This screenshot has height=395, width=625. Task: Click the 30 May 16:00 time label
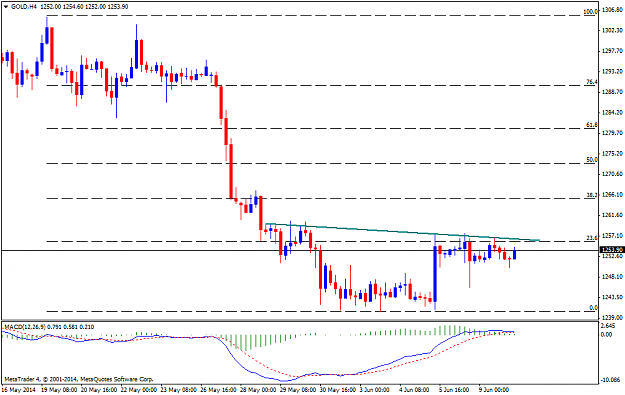point(338,389)
